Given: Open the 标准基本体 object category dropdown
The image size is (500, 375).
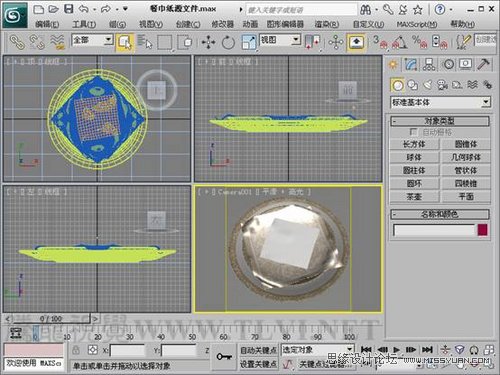Looking at the screenshot, I should coord(486,102).
